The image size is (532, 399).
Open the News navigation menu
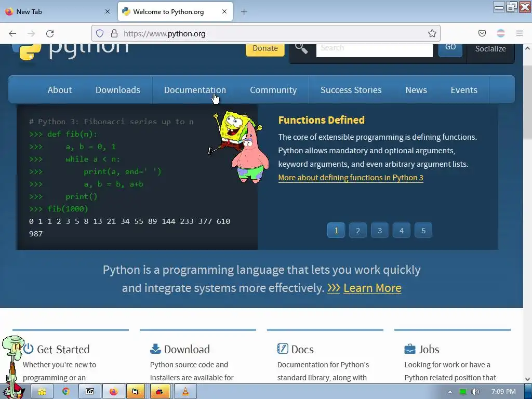pyautogui.click(x=416, y=90)
